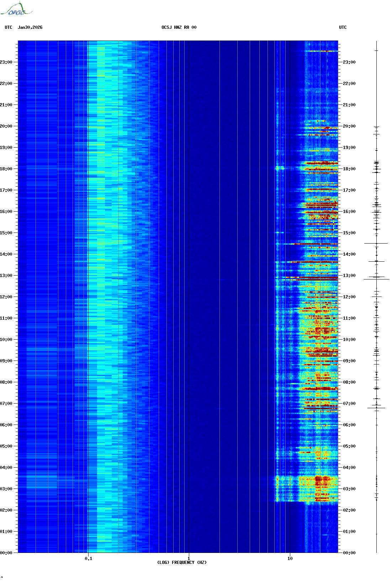Click the 07:00 label on right axis
The height and width of the screenshot is (581, 392).
[x=349, y=404]
